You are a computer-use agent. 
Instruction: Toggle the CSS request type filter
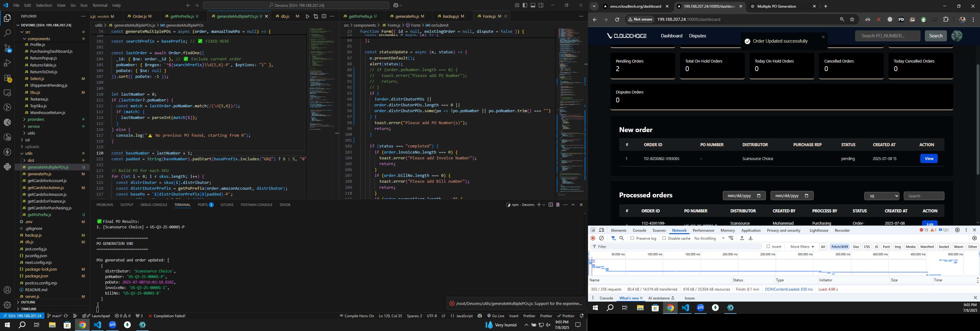(867, 246)
